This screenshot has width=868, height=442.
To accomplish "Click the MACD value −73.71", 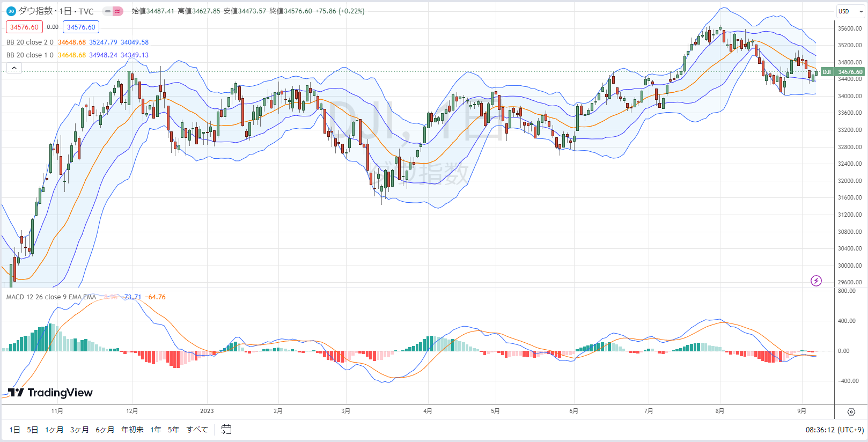I will point(131,297).
